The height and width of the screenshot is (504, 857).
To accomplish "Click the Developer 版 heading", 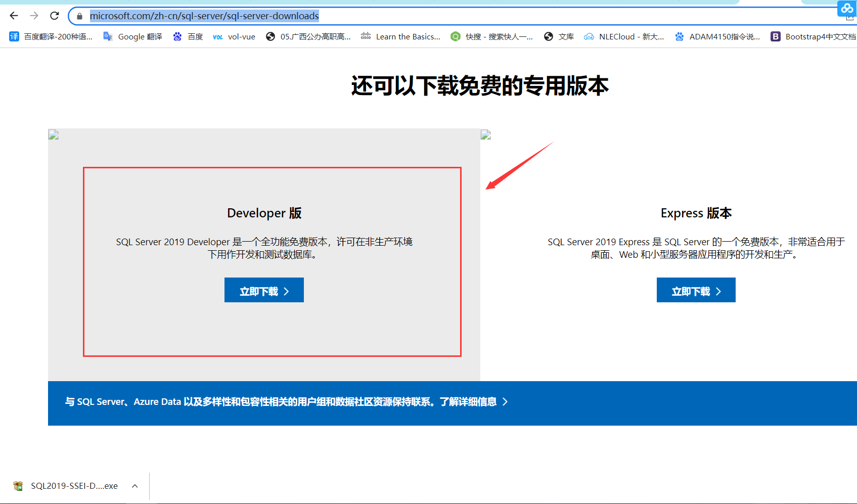I will coord(264,213).
